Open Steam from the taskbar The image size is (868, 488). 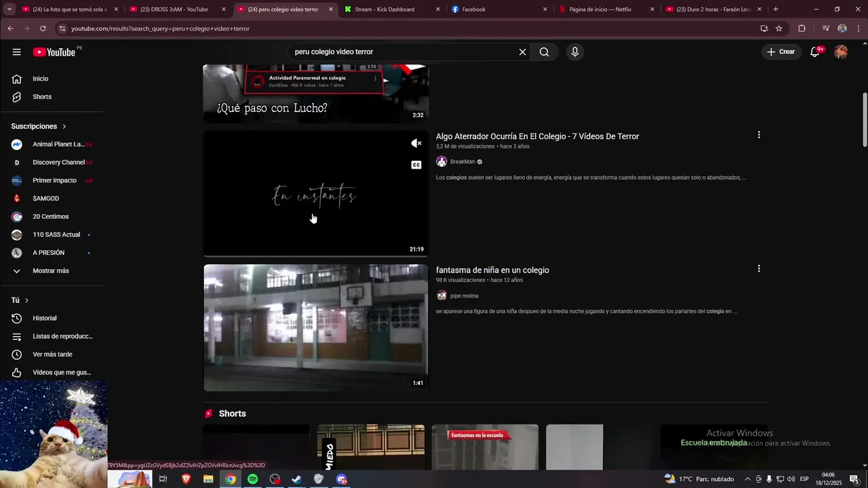tap(296, 479)
